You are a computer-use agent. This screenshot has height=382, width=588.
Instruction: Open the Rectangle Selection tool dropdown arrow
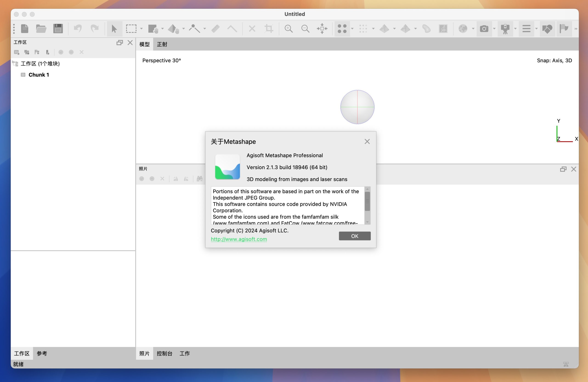pyautogui.click(x=141, y=29)
